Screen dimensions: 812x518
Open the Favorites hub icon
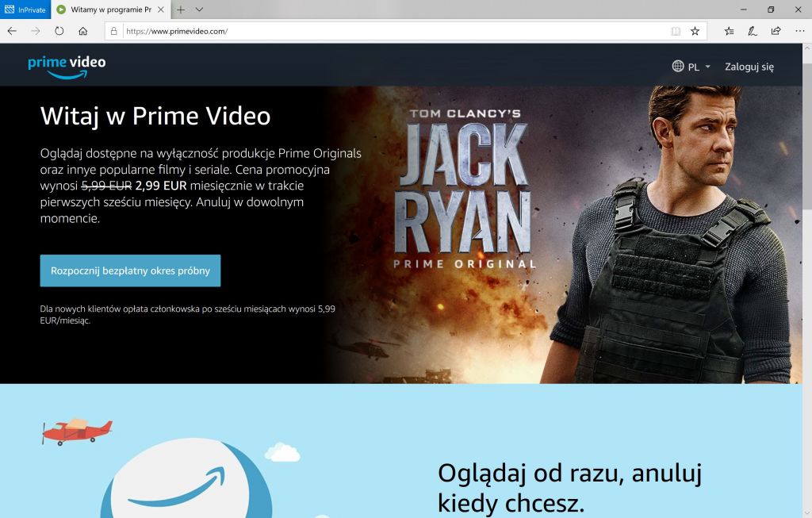(x=730, y=31)
